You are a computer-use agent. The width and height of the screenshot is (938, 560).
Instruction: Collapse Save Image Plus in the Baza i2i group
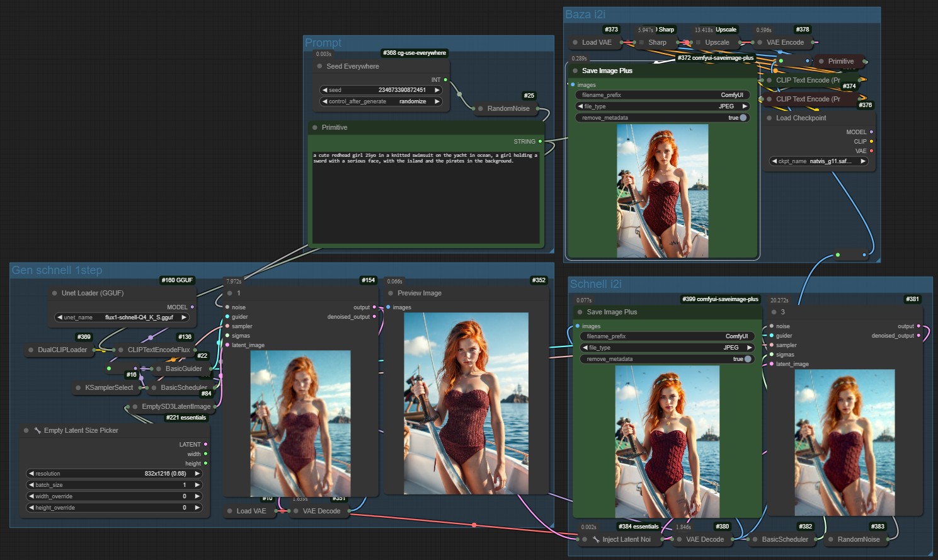pyautogui.click(x=575, y=71)
